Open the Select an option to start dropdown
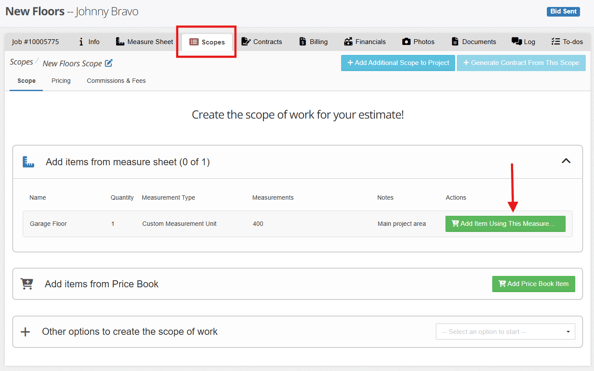This screenshot has width=594, height=371. (x=505, y=332)
